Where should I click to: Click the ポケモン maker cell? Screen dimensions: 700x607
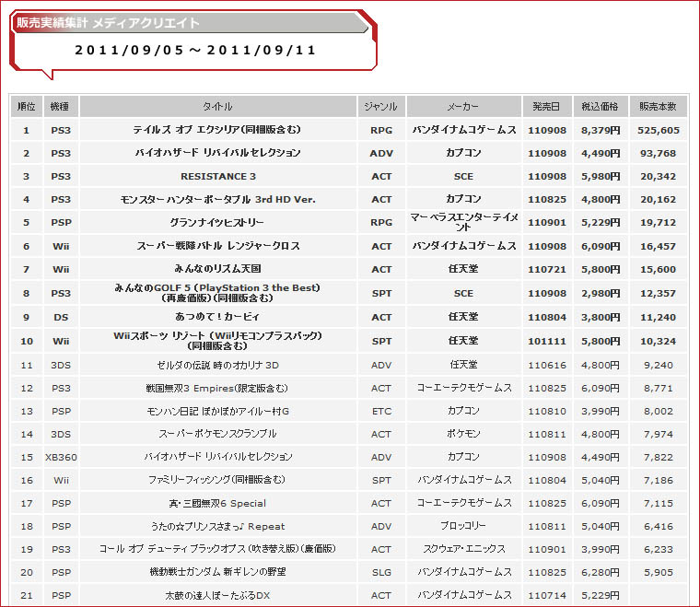click(463, 434)
